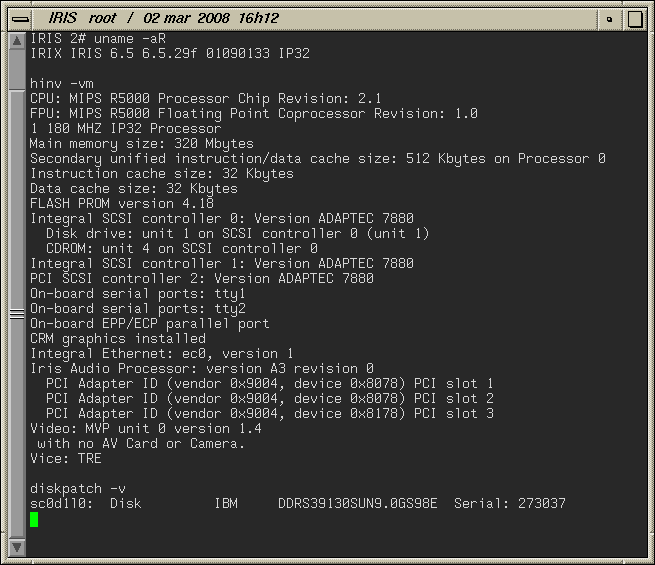
Task: Click the vertical scrollbar thumb
Action: click(17, 314)
